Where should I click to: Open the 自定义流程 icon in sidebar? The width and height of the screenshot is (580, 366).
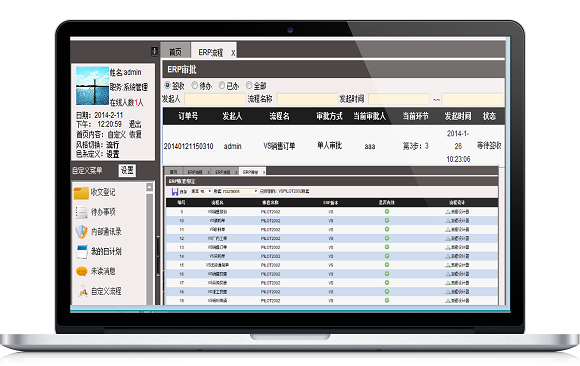tap(81, 291)
